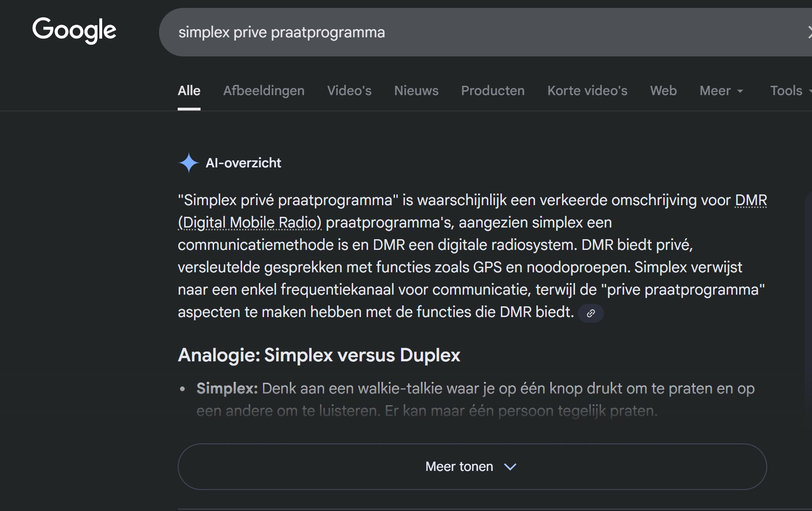Viewport: 812px width, 511px height.
Task: Click the Google logo
Action: [x=74, y=30]
